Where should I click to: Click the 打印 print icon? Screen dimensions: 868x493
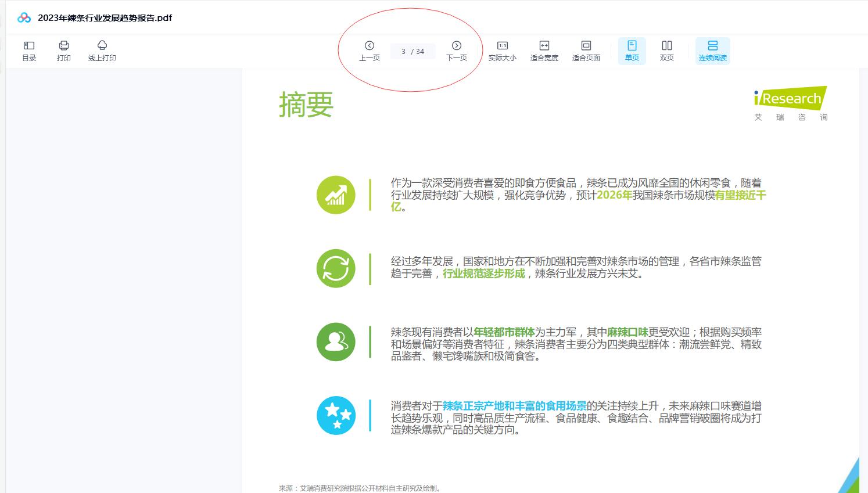(64, 51)
